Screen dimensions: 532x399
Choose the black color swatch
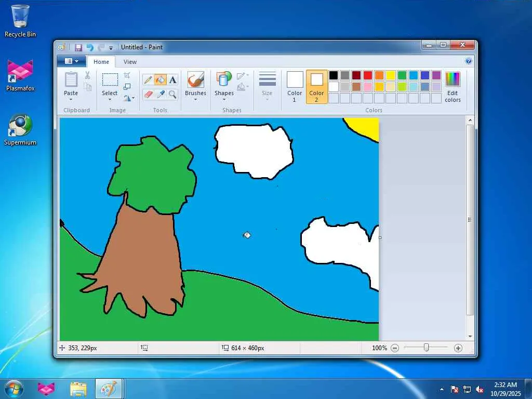click(334, 75)
